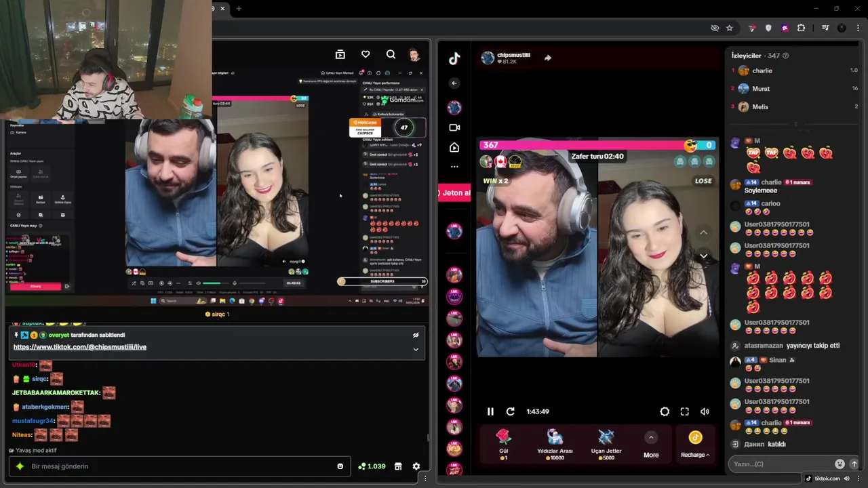Share the chipsmustiiii live stream

click(x=548, y=58)
